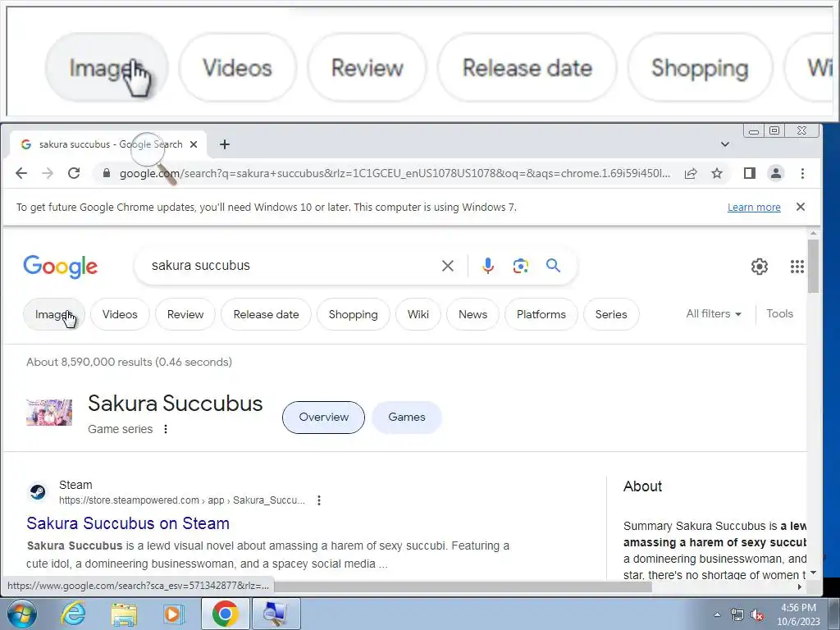Open the Chrome three-dot menu
Screen dimensions: 840x630
(x=802, y=173)
